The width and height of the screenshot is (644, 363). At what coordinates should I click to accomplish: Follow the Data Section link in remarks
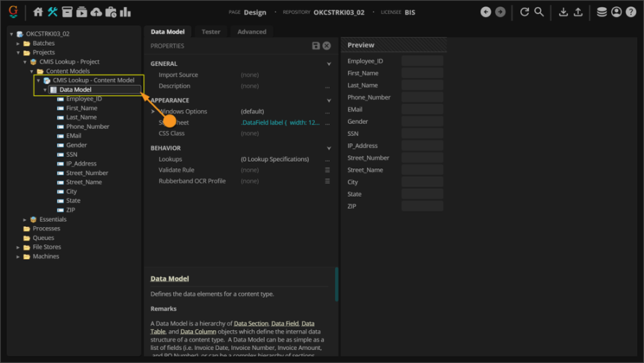pos(250,324)
